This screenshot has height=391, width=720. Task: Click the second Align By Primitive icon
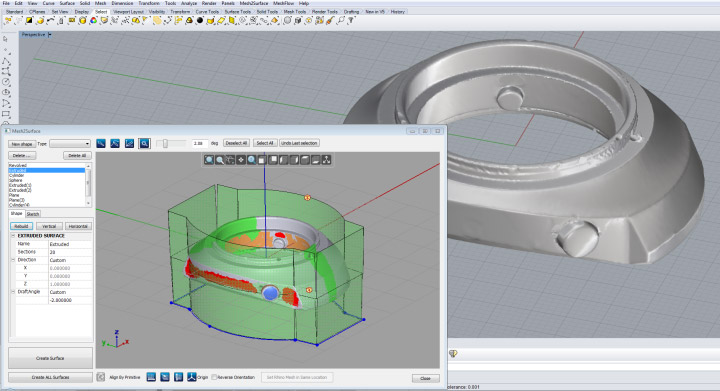165,377
